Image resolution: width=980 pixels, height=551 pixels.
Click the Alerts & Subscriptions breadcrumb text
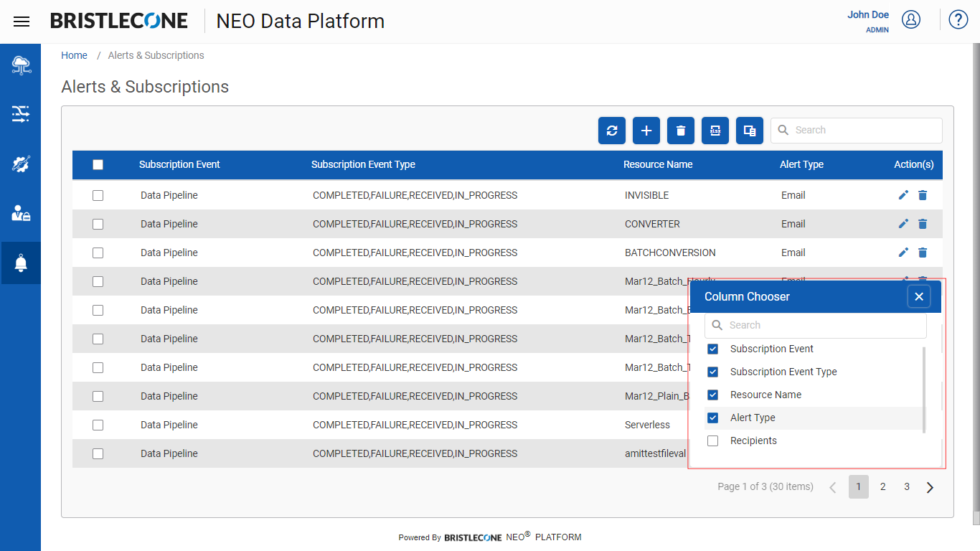(x=156, y=55)
